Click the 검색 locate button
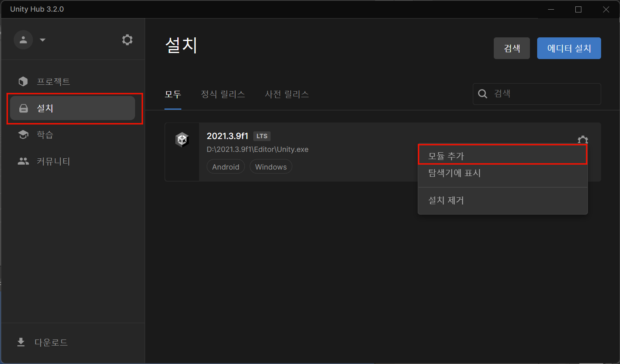Screen dimensions: 620x364 512,48
